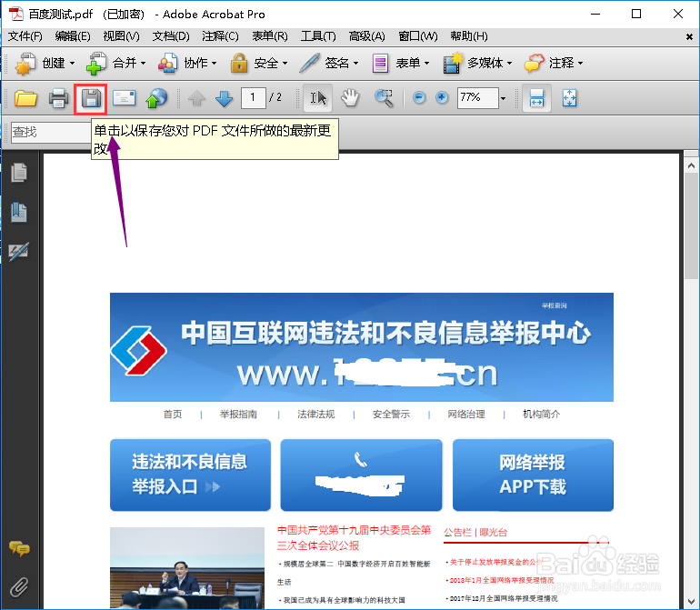700x610 pixels.
Task: Click the 曝光台 heading tab
Action: tap(494, 533)
